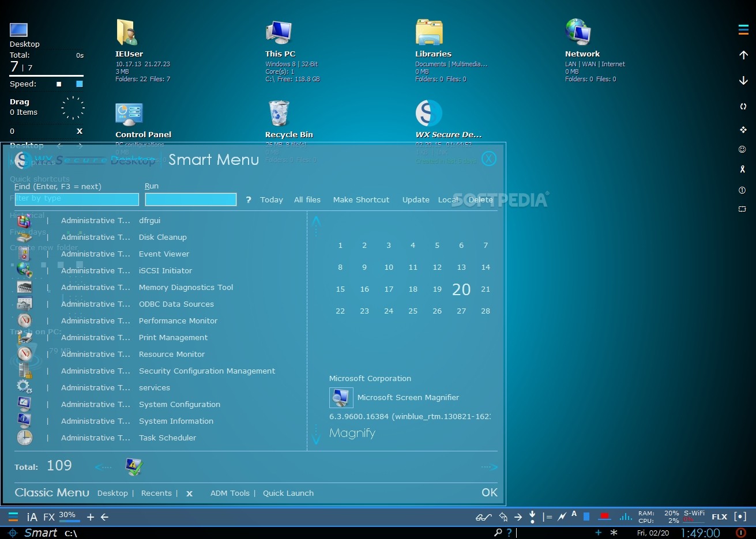Open the WX Secure Desktop shortcut icon
The width and height of the screenshot is (756, 539).
(x=429, y=113)
